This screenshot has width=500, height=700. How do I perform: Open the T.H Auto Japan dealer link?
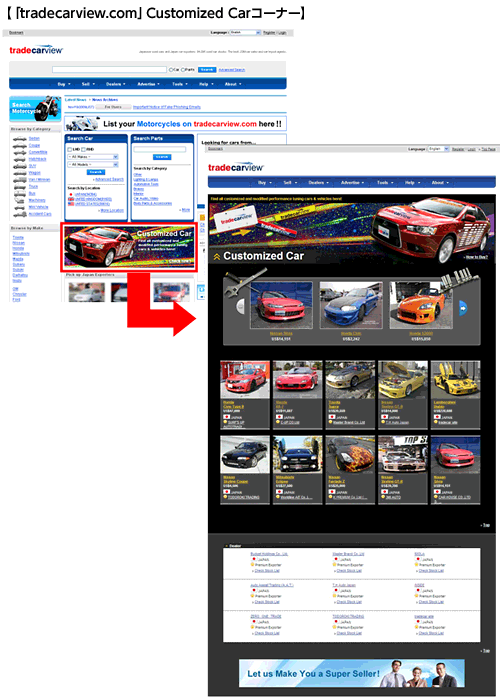tap(344, 585)
